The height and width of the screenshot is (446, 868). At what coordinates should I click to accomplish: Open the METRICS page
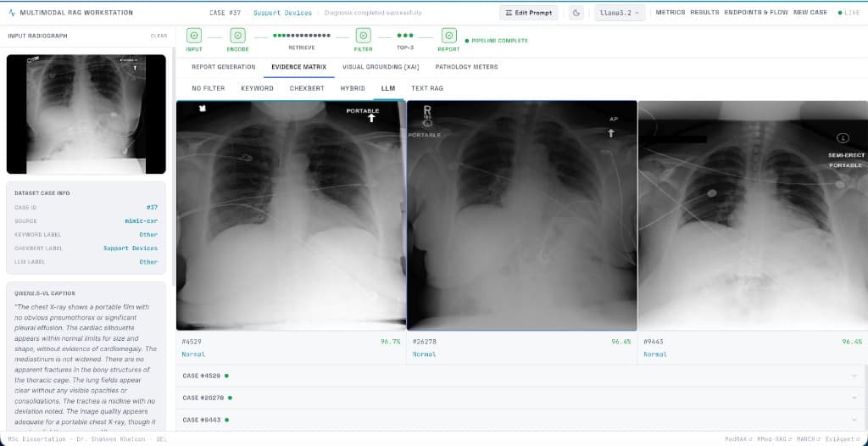(x=670, y=12)
